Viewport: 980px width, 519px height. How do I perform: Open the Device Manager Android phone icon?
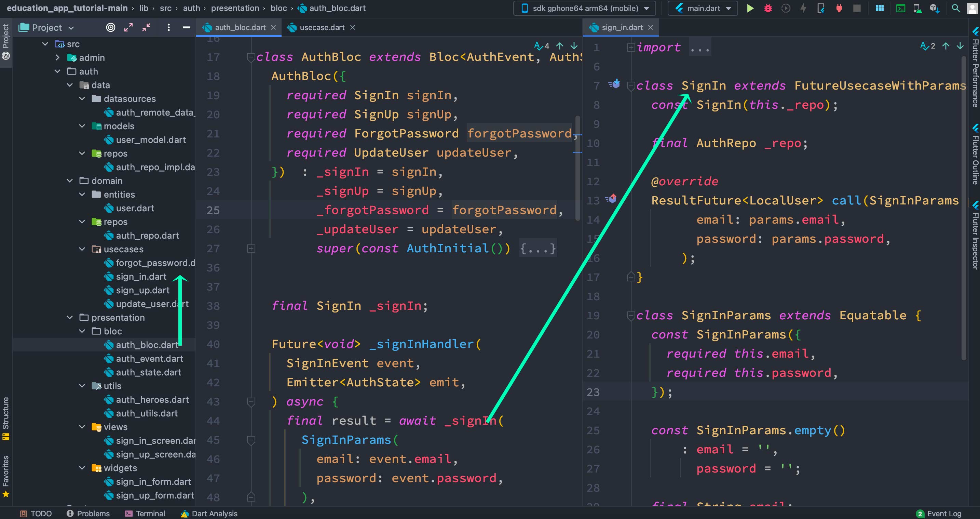pyautogui.click(x=917, y=9)
